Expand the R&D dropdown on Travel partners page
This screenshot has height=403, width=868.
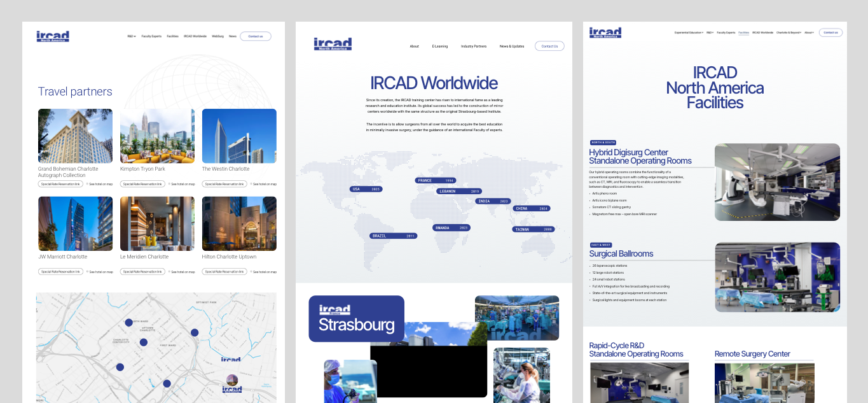point(132,36)
